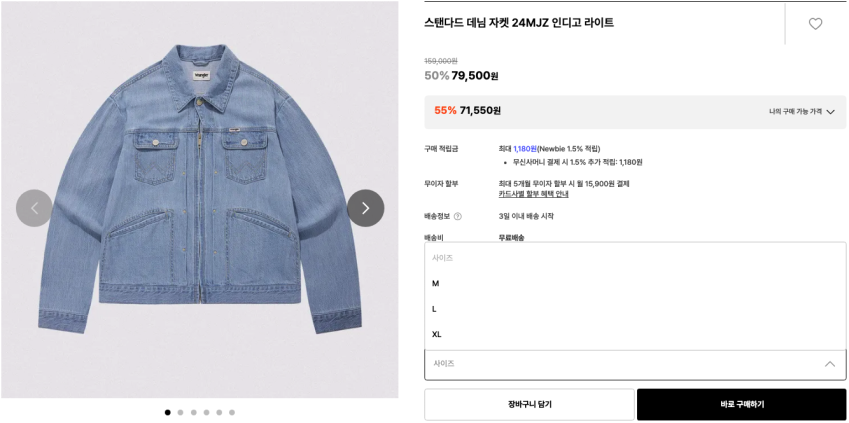This screenshot has width=849, height=423.
Task: Jump to the last carousel dot
Action: [x=232, y=412]
